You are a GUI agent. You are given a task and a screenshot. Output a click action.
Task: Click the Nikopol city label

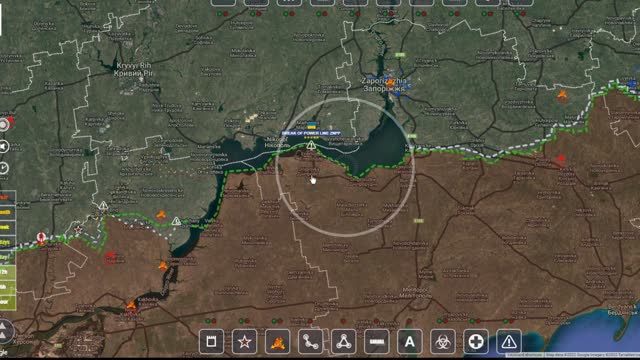[277, 142]
